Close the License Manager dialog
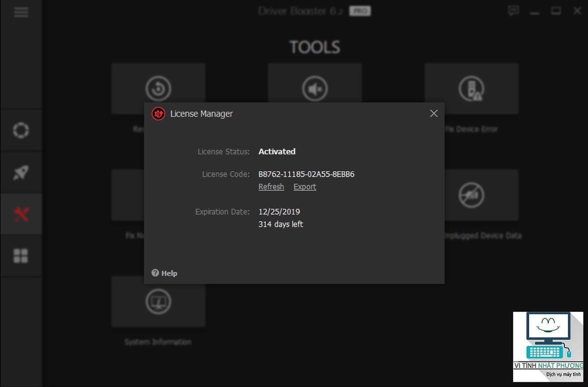588x387 pixels. (434, 114)
